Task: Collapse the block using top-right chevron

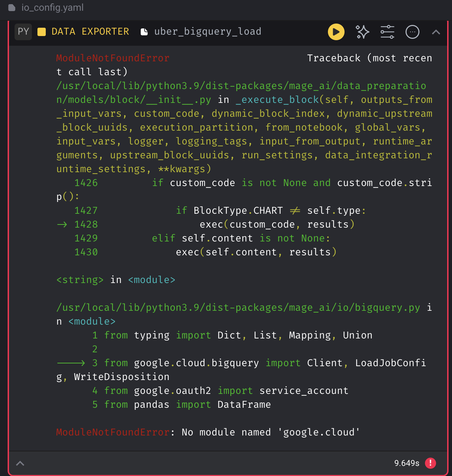Action: (436, 32)
